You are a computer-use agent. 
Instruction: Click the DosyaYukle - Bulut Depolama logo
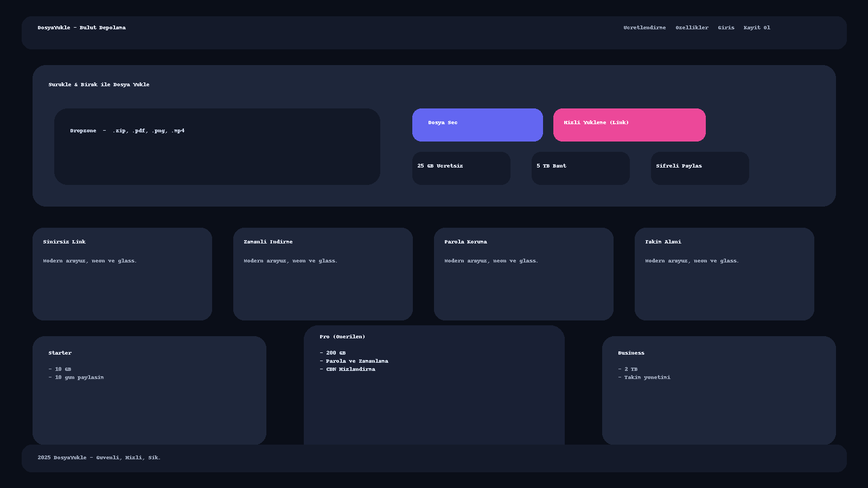click(81, 28)
